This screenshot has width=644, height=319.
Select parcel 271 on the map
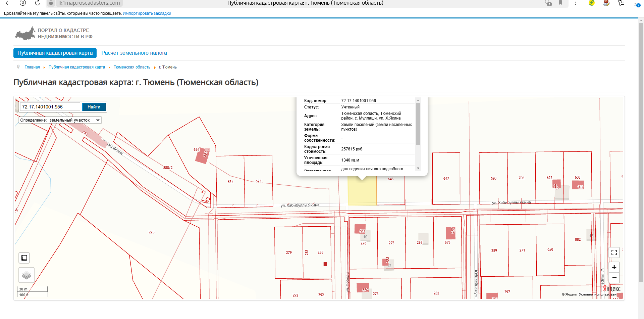(x=522, y=250)
